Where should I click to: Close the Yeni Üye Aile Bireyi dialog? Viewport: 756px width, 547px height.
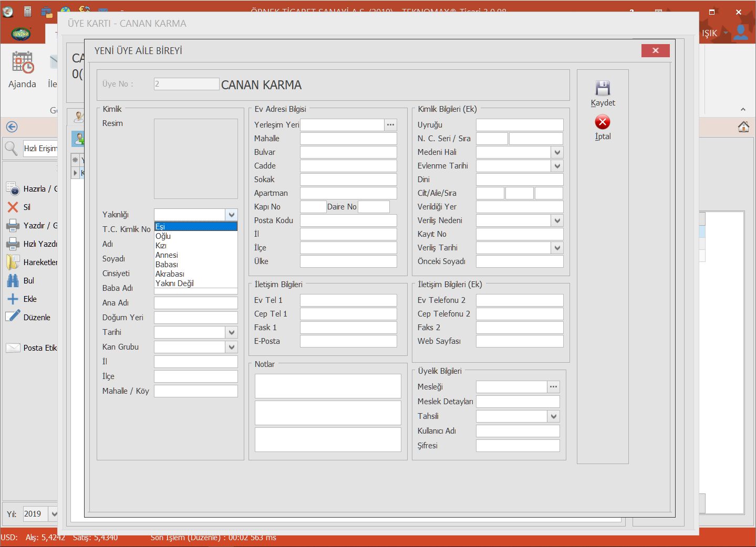[x=655, y=50]
